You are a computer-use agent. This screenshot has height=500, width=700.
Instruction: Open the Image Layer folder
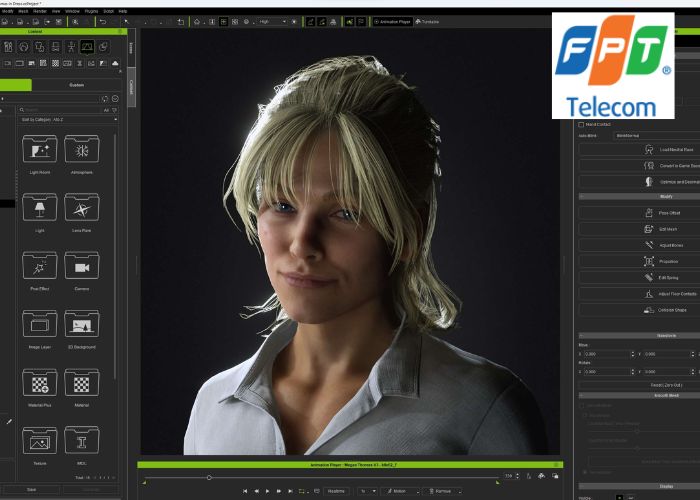click(x=39, y=325)
